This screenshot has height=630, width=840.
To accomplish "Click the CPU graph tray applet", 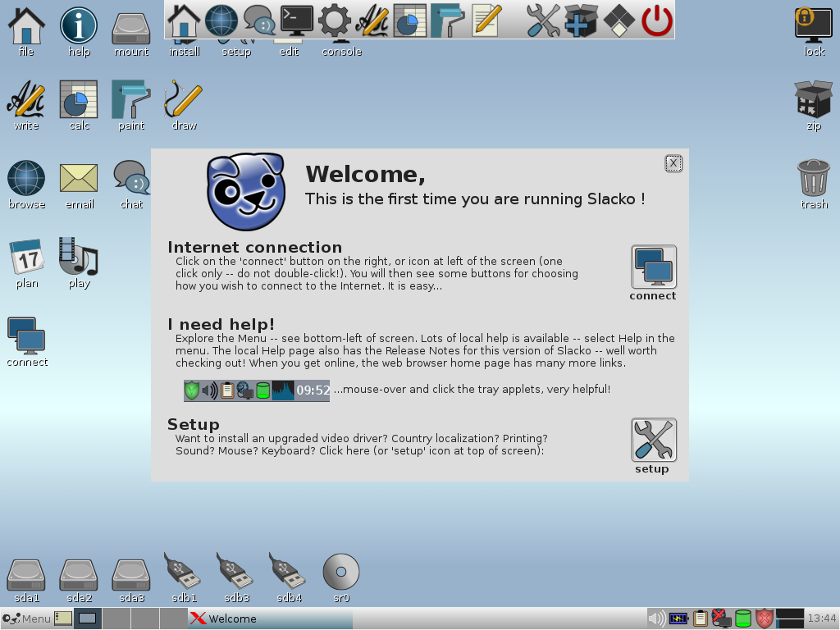I will [790, 619].
